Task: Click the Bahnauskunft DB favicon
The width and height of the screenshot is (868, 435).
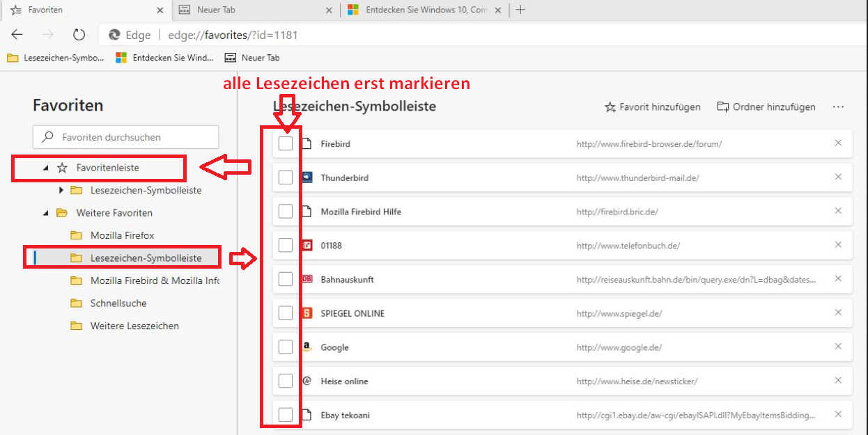Action: (307, 279)
